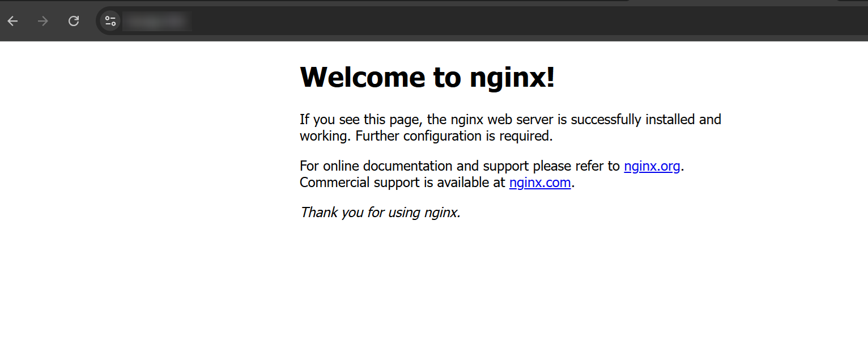Open the site information icon in address bar
Image resolution: width=868 pixels, height=360 pixels.
(x=110, y=21)
